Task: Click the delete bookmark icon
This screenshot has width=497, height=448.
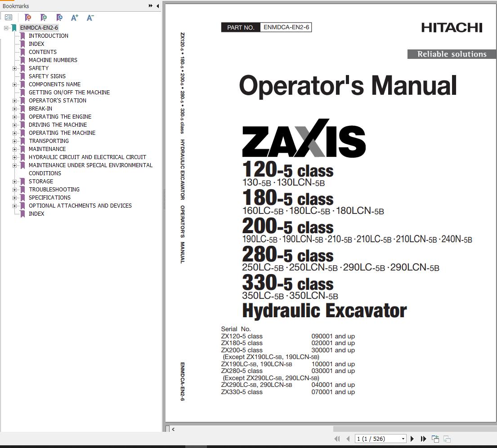Action: pyautogui.click(x=28, y=18)
